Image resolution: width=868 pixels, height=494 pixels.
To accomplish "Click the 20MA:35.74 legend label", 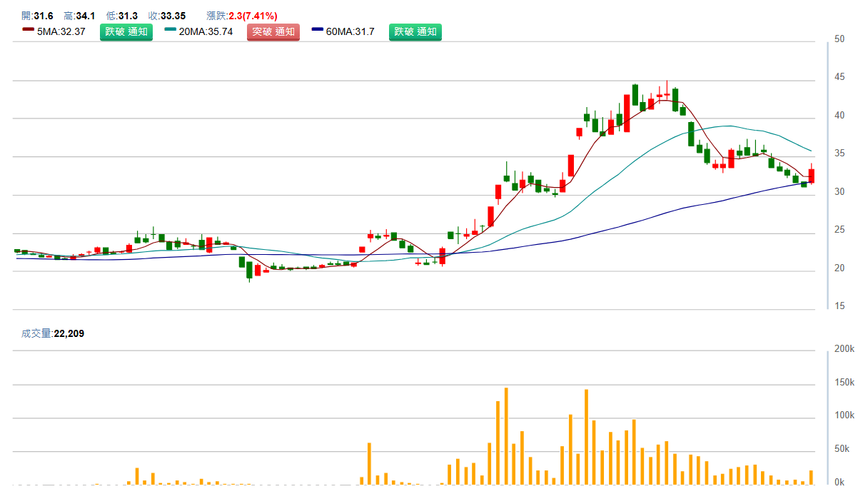I will [x=206, y=32].
